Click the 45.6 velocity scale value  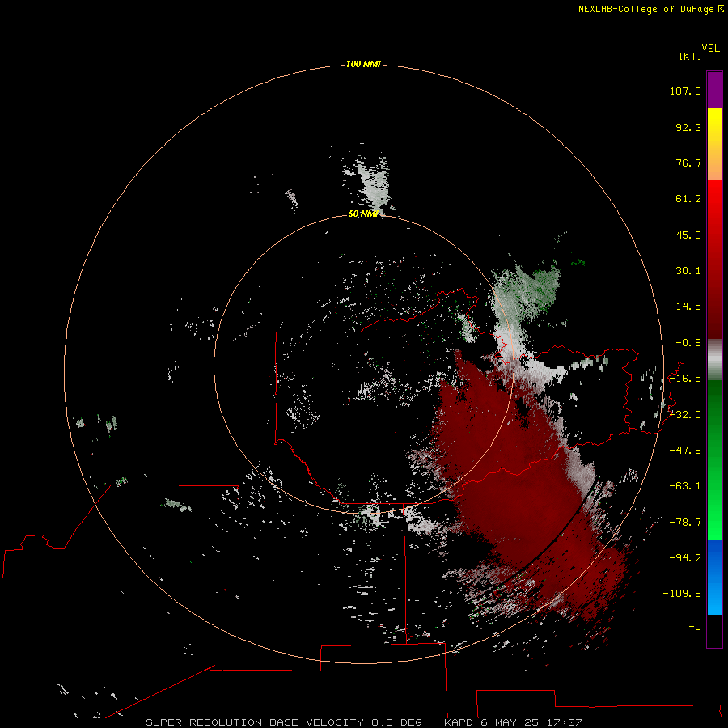[688, 235]
